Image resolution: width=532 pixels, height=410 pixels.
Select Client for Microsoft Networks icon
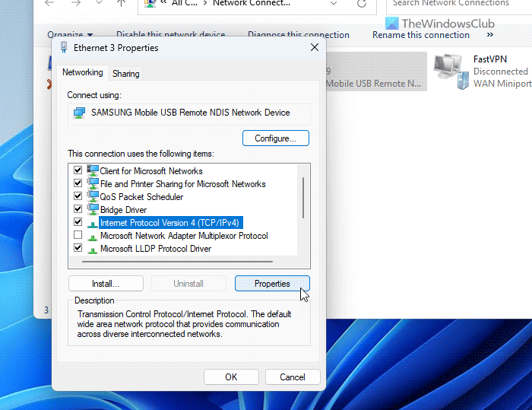coord(93,170)
